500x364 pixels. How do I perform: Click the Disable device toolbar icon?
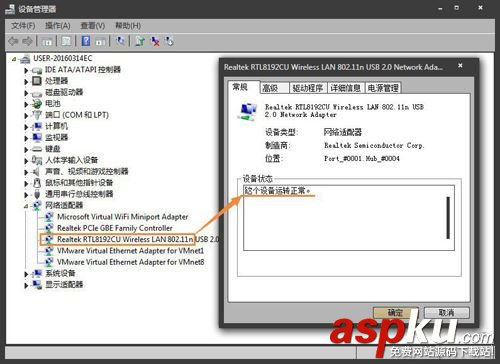pos(170,41)
